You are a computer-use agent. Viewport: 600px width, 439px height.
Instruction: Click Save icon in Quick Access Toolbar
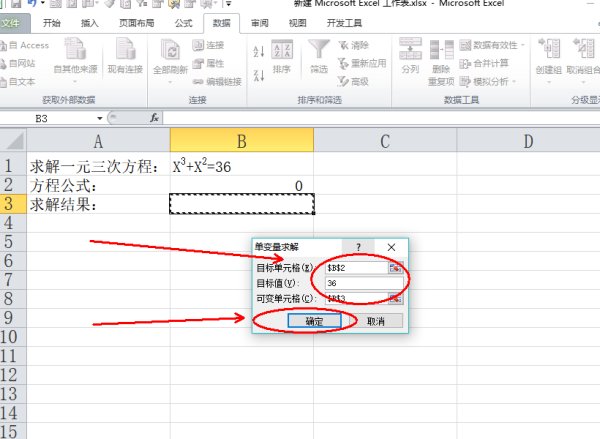pos(16,3)
